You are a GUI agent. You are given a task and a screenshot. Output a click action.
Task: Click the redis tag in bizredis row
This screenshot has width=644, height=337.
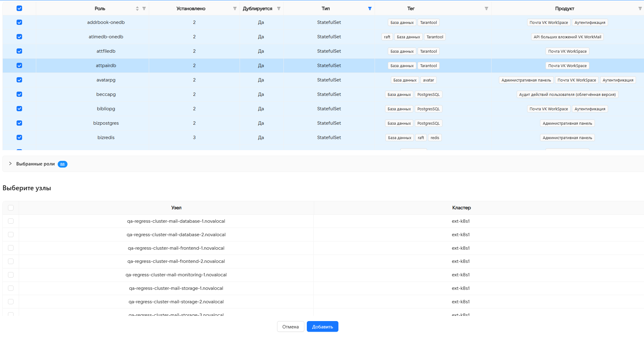coord(435,138)
